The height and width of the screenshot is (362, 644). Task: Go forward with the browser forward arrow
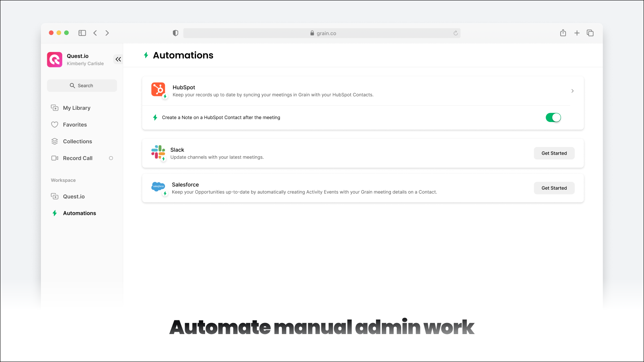pyautogui.click(x=107, y=33)
